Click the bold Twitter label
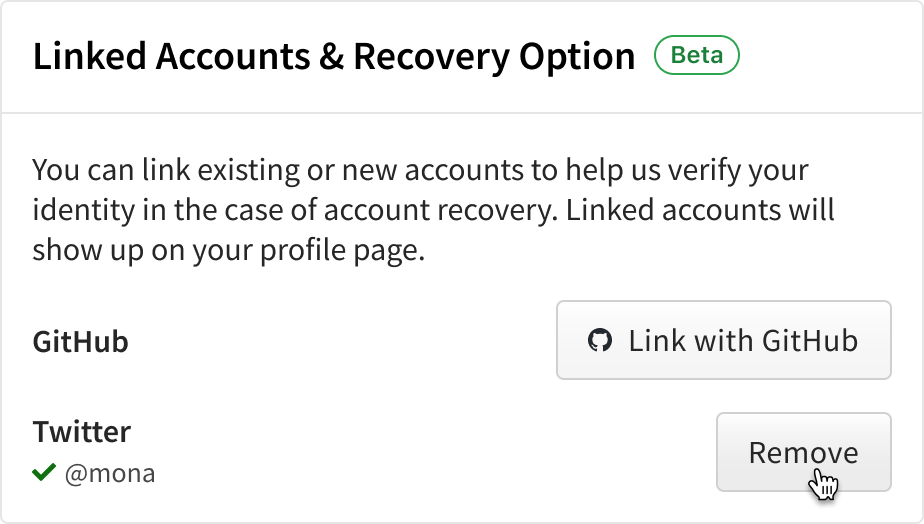 pyautogui.click(x=82, y=432)
